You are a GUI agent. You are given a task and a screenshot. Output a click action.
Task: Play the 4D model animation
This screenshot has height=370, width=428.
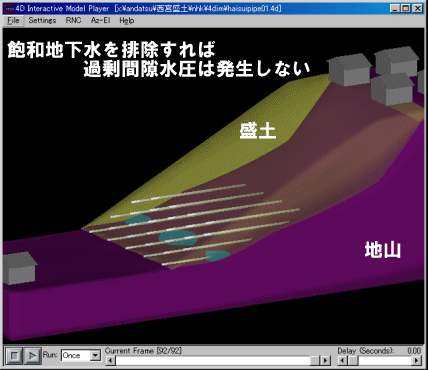coord(32,356)
